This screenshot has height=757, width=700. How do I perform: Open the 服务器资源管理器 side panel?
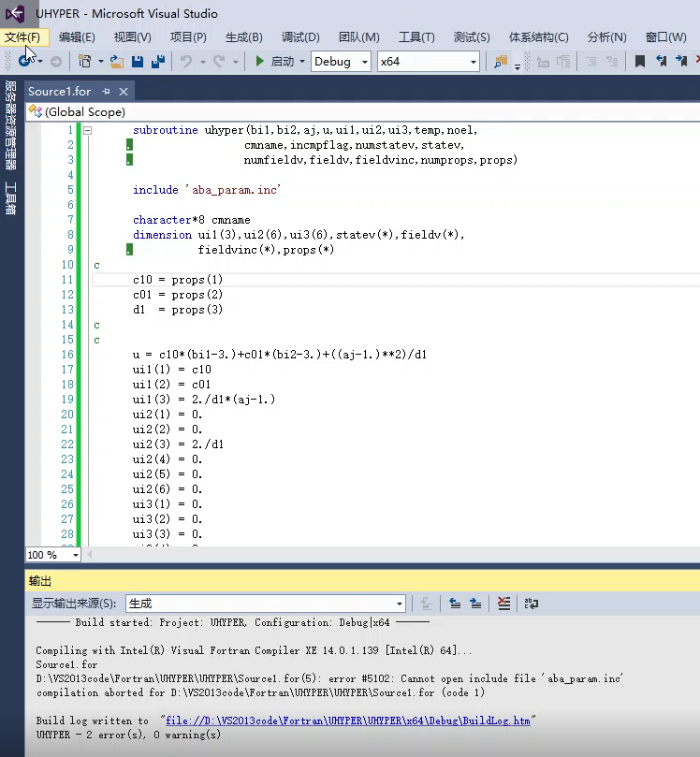10,126
